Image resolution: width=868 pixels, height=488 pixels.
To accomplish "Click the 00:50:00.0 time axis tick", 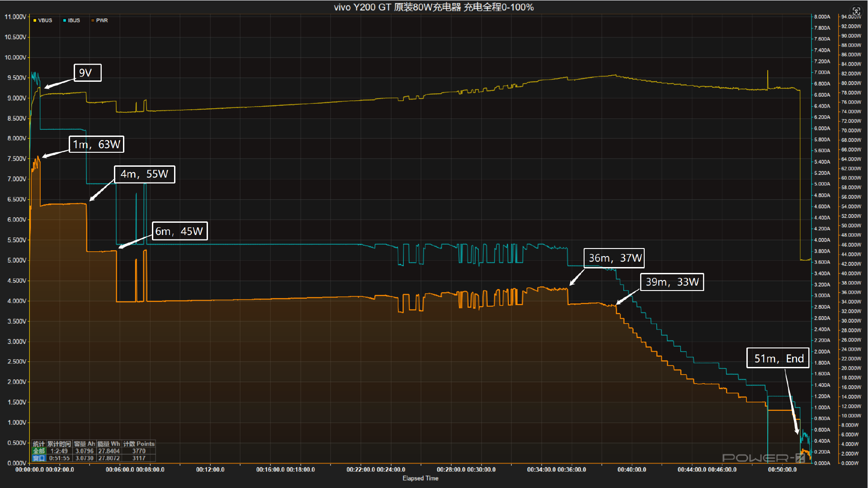I will coord(782,469).
